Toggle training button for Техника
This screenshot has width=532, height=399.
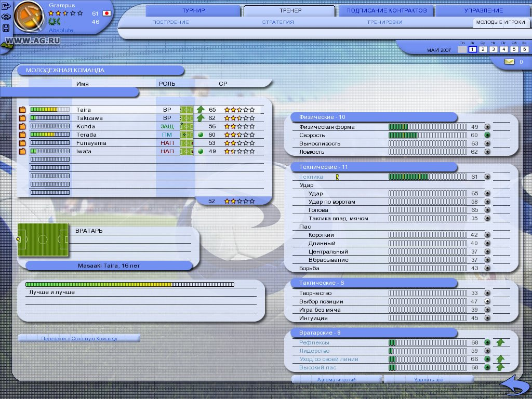(x=487, y=177)
